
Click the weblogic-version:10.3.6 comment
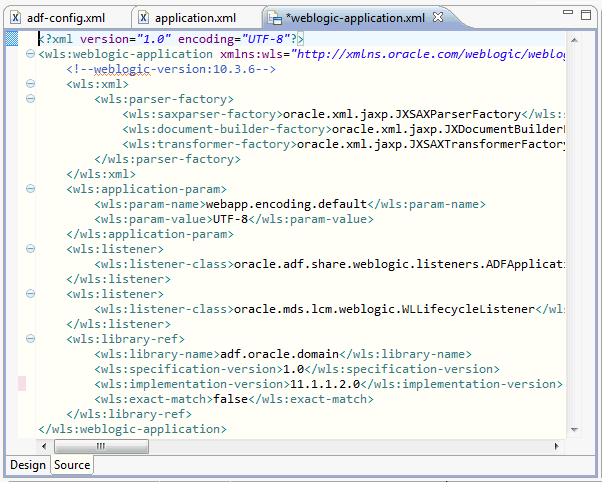(x=171, y=69)
